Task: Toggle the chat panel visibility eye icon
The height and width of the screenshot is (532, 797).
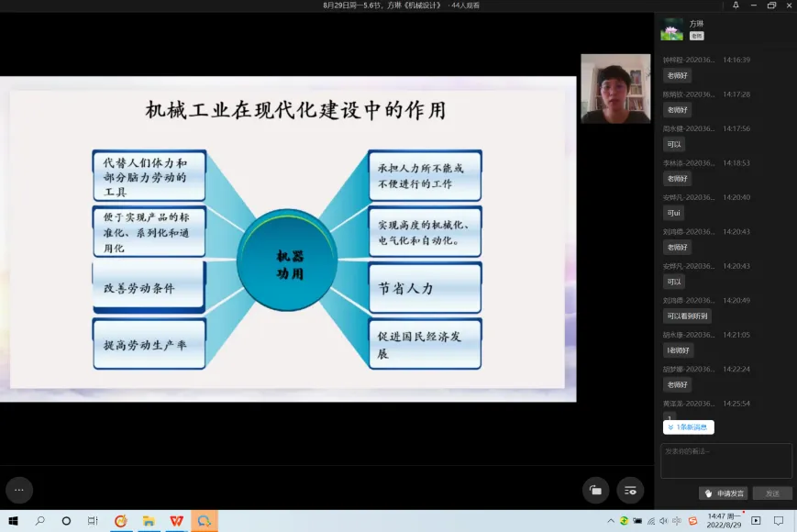Action: (630, 490)
